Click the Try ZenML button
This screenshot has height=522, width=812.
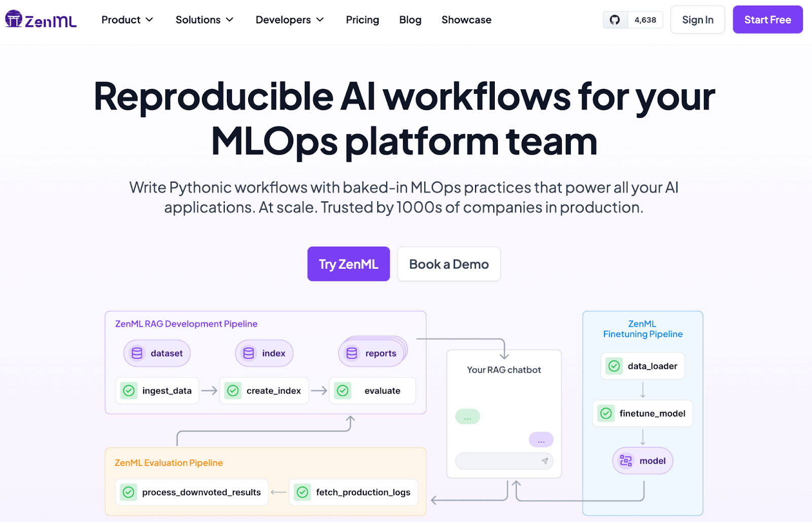coord(348,264)
